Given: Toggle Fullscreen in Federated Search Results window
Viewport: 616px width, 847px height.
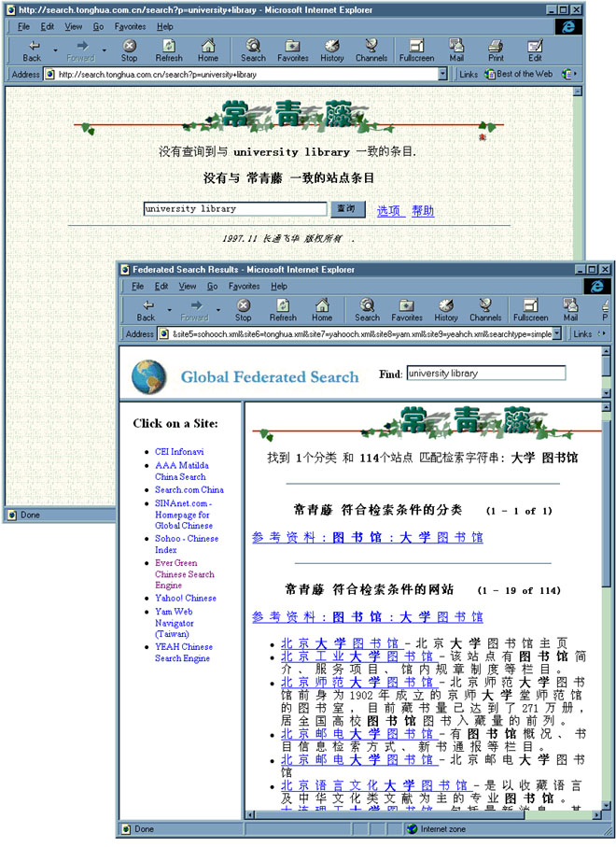Looking at the screenshot, I should coord(531,310).
